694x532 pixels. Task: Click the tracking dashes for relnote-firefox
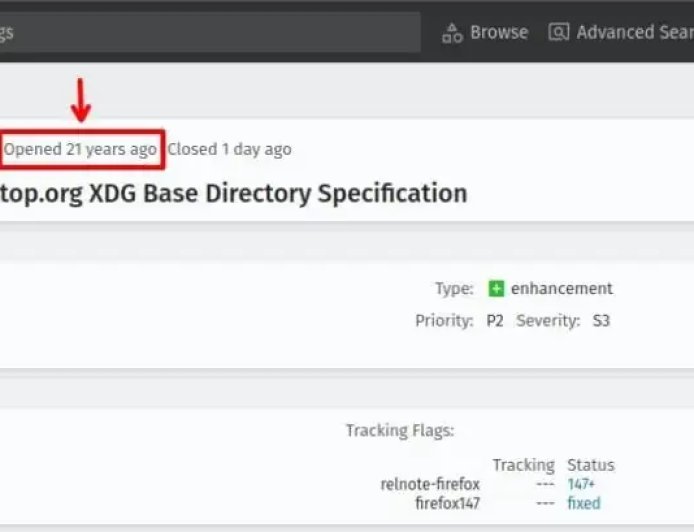coord(545,484)
